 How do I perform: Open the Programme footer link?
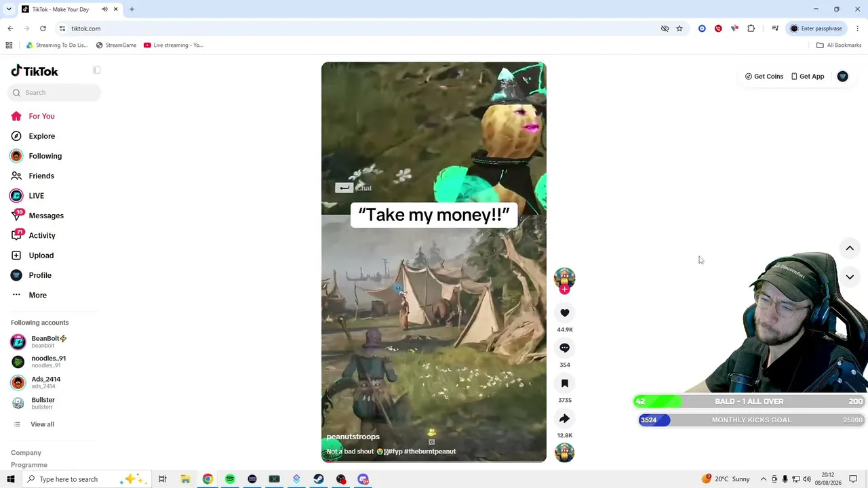coord(29,465)
